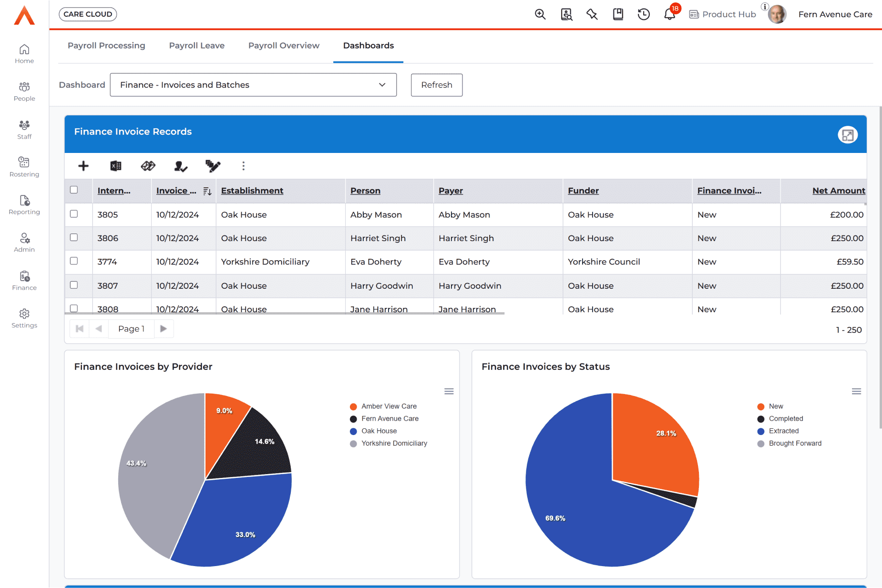Open the Rostering section in sidebar
The image size is (882, 588).
[24, 167]
